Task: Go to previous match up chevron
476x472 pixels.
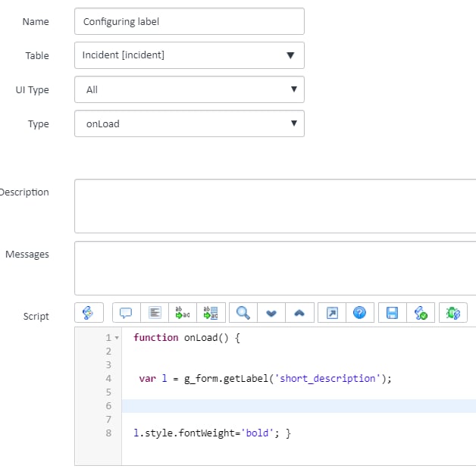Action: [299, 312]
